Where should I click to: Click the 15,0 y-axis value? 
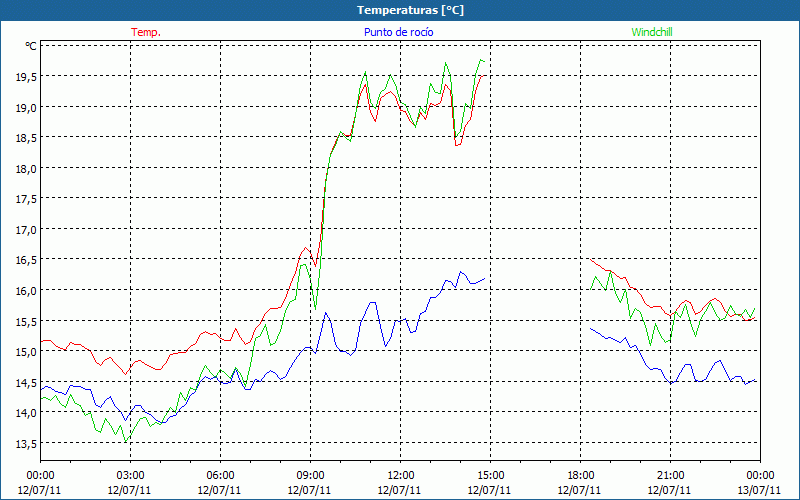tap(27, 352)
